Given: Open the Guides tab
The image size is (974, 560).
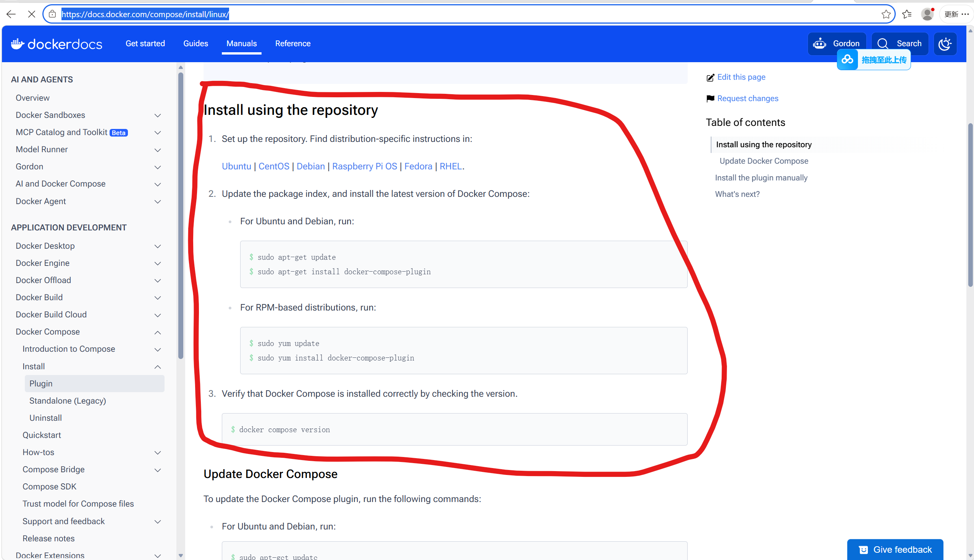Looking at the screenshot, I should coord(195,43).
